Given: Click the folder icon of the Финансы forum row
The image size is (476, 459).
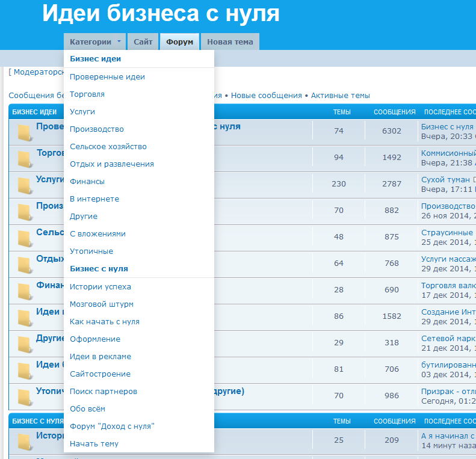Looking at the screenshot, I should (25, 291).
